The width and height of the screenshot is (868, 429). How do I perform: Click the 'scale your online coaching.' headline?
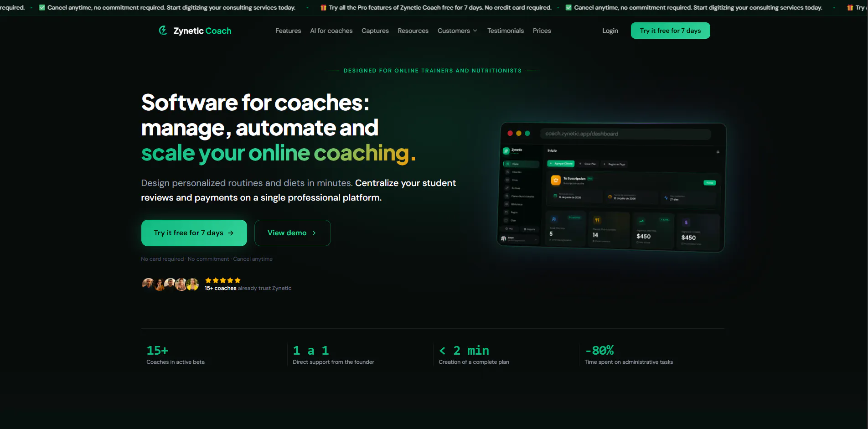pos(278,153)
